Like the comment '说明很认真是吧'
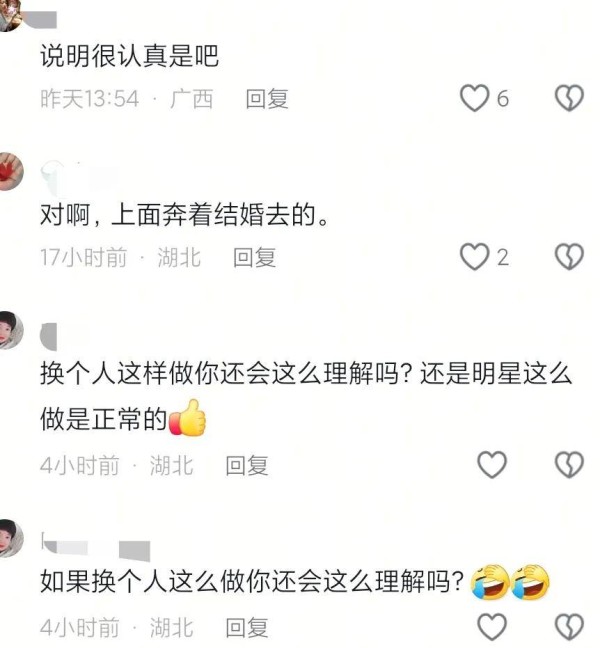 pos(474,98)
